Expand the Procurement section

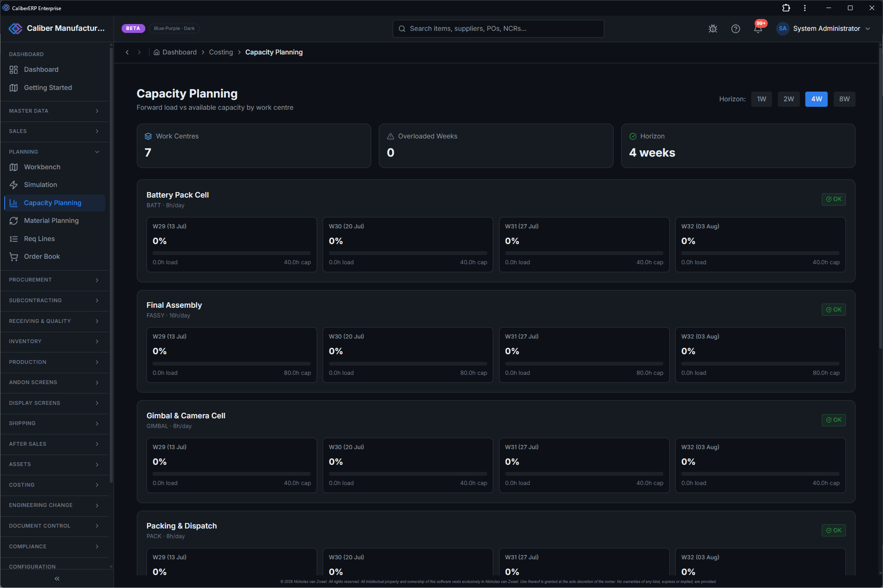54,280
